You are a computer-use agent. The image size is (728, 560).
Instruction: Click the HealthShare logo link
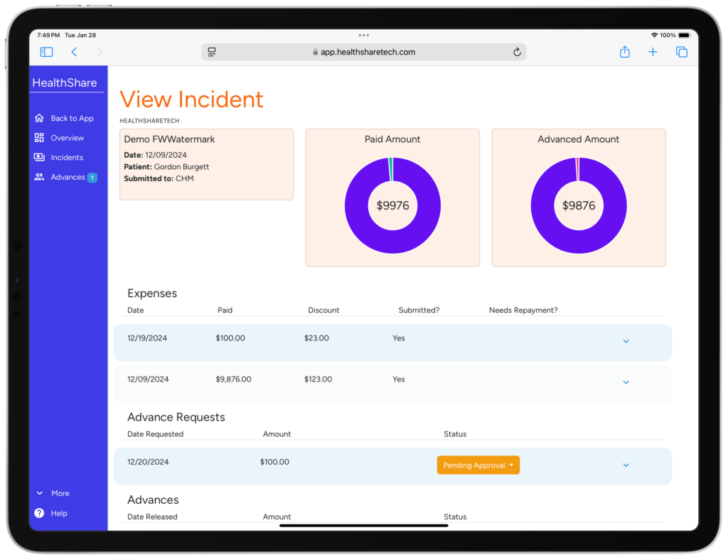[x=63, y=82]
